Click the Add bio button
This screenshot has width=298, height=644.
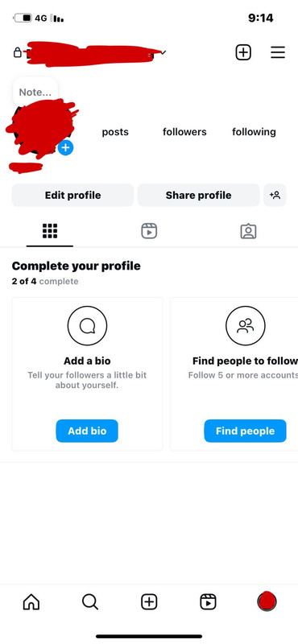pyautogui.click(x=87, y=431)
